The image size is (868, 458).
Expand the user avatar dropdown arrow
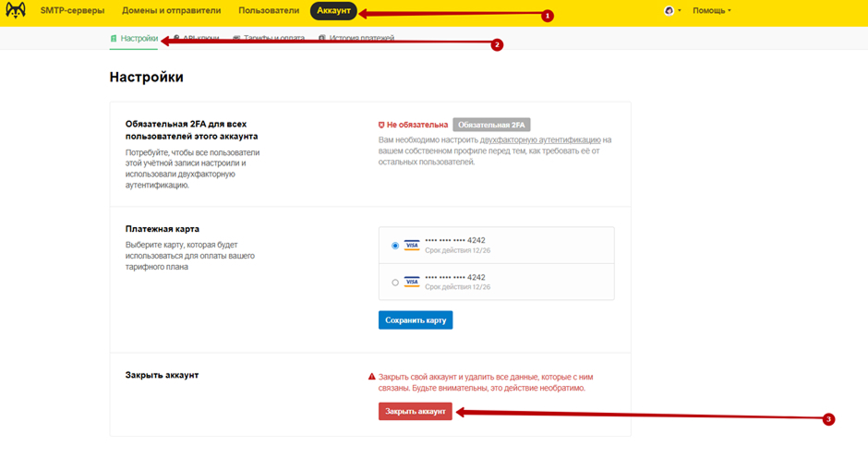[681, 11]
